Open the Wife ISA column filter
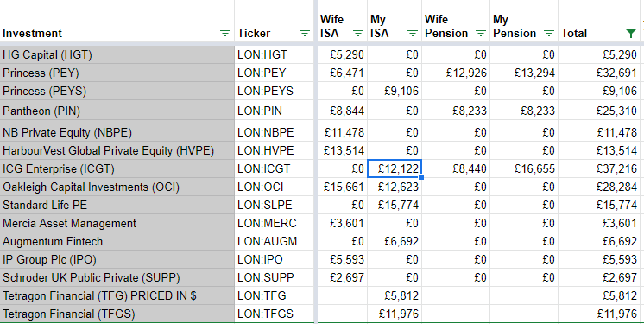This screenshot has width=644, height=324. click(358, 34)
